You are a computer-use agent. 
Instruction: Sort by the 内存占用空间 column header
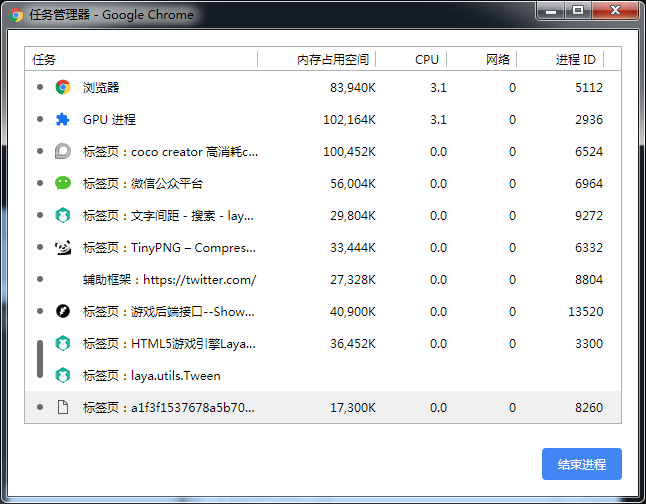point(317,59)
